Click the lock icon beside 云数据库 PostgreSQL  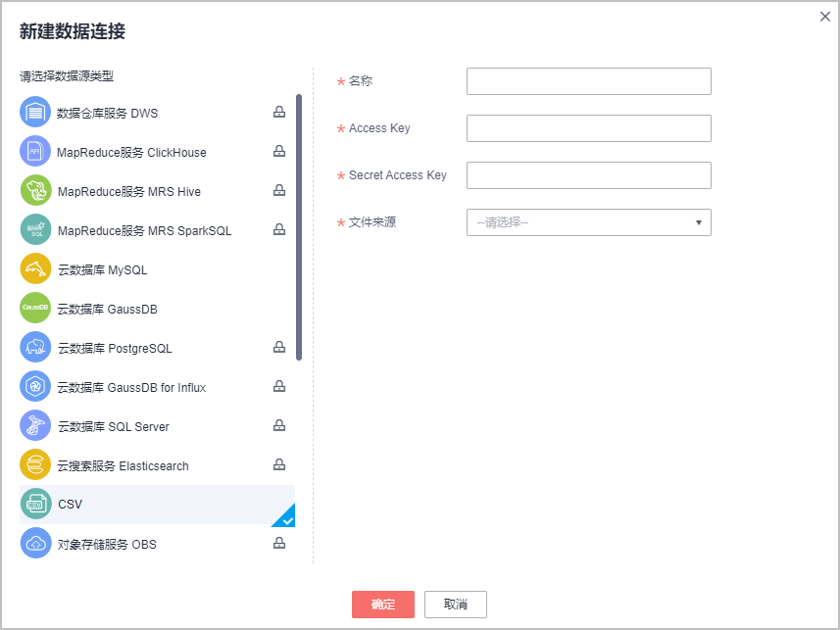(279, 347)
